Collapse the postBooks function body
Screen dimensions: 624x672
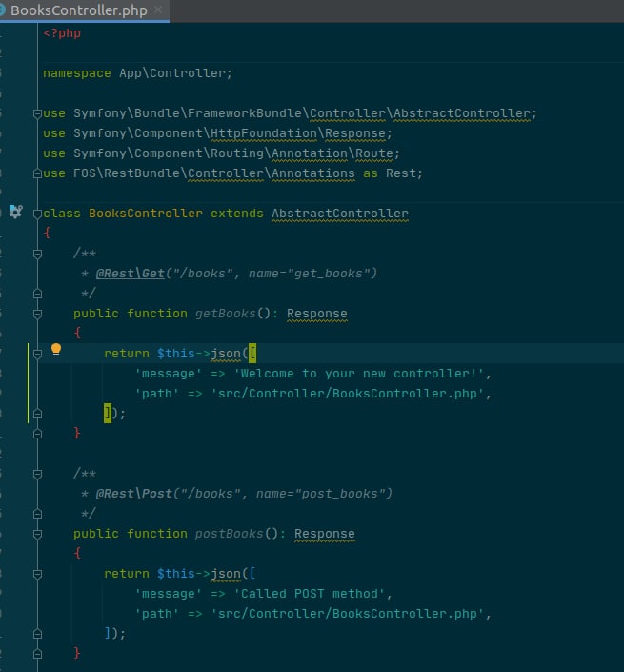pyautogui.click(x=37, y=534)
